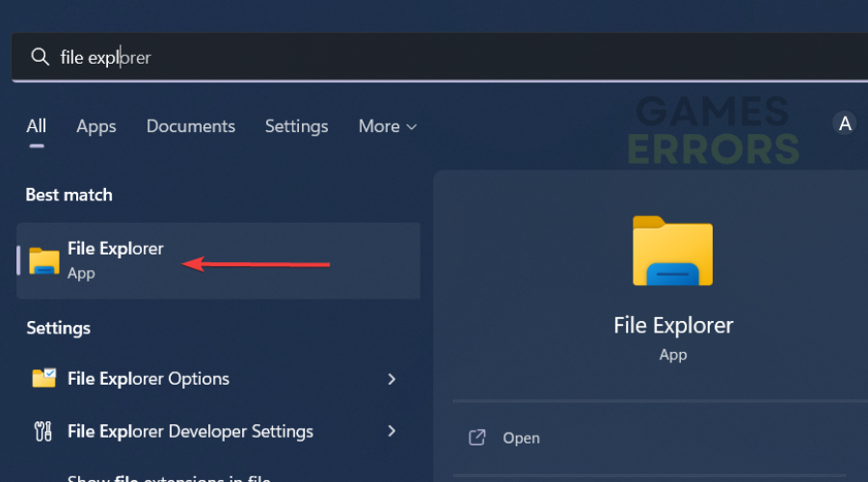Switch to the Apps filter tab
The height and width of the screenshot is (482, 868).
tap(96, 126)
